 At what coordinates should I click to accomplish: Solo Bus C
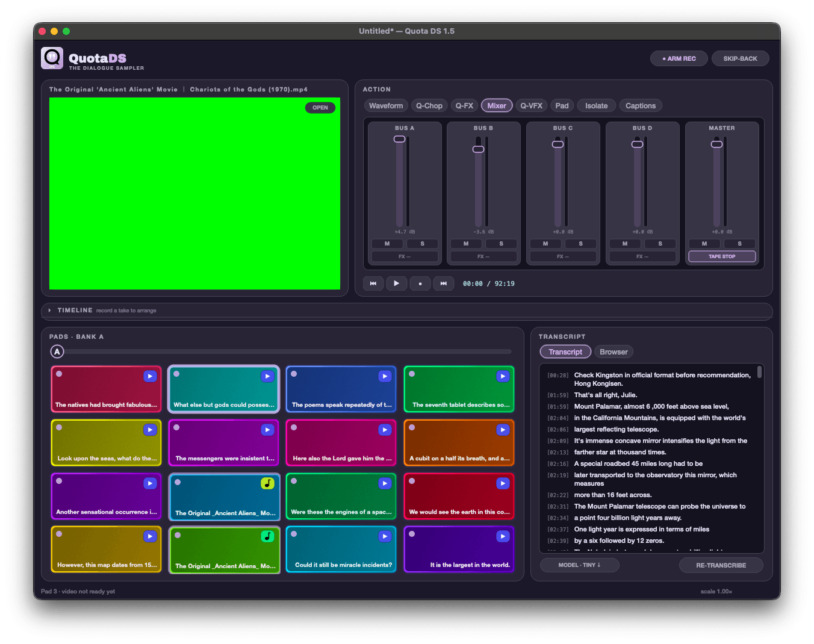(580, 244)
